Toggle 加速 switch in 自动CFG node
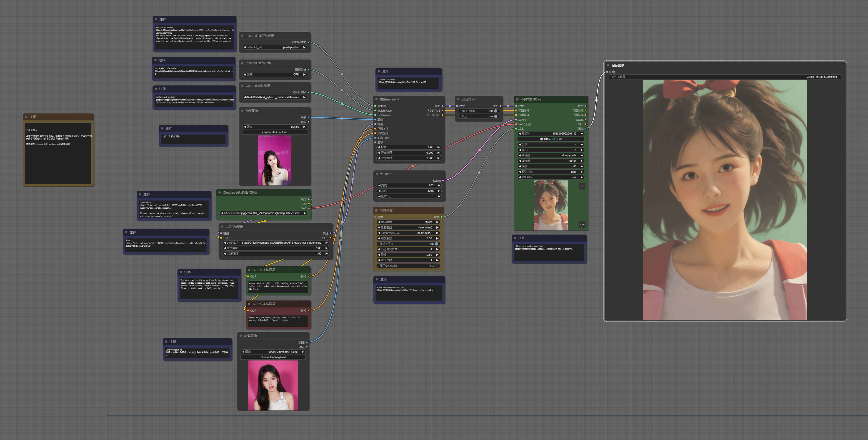The height and width of the screenshot is (440, 868). pyautogui.click(x=496, y=116)
